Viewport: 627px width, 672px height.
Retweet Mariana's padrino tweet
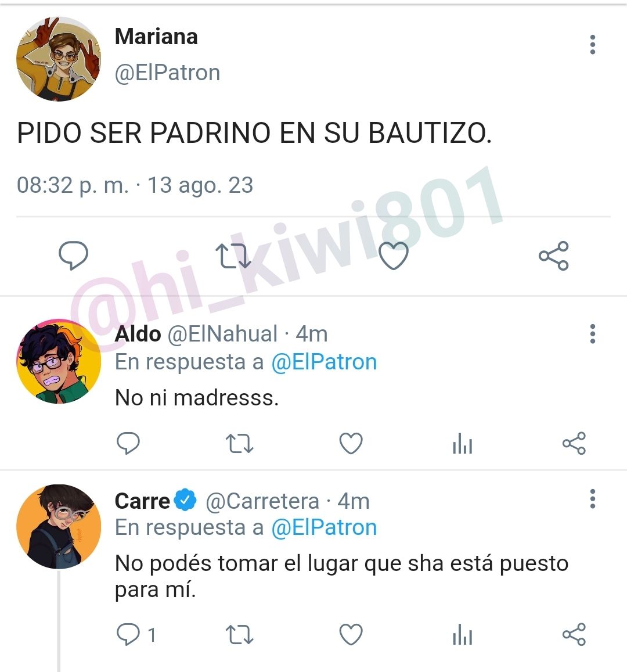pyautogui.click(x=233, y=256)
